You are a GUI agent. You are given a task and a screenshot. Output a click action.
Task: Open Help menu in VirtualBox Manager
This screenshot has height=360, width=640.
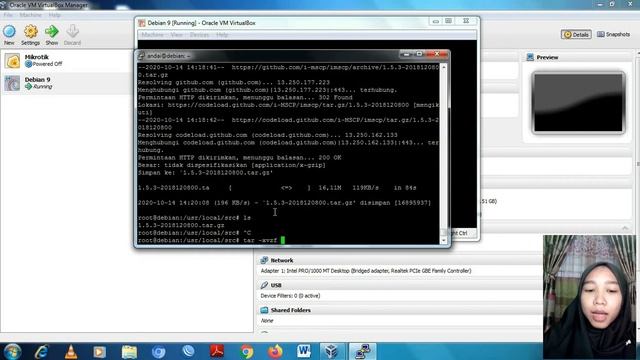(x=54, y=15)
